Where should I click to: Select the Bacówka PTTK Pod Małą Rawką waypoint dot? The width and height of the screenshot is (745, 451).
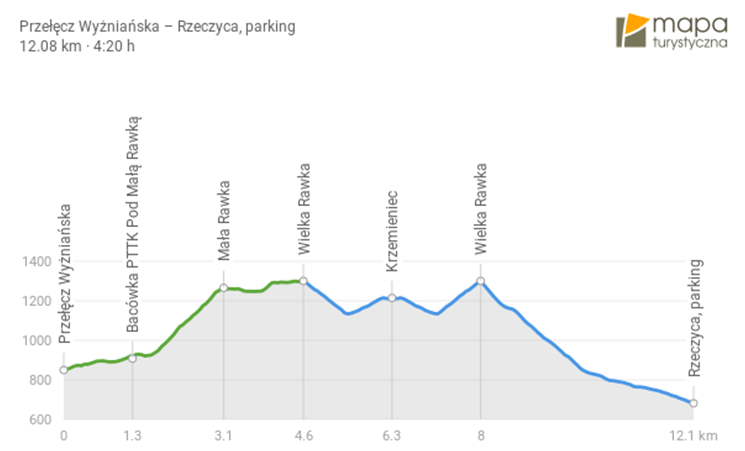(x=133, y=358)
